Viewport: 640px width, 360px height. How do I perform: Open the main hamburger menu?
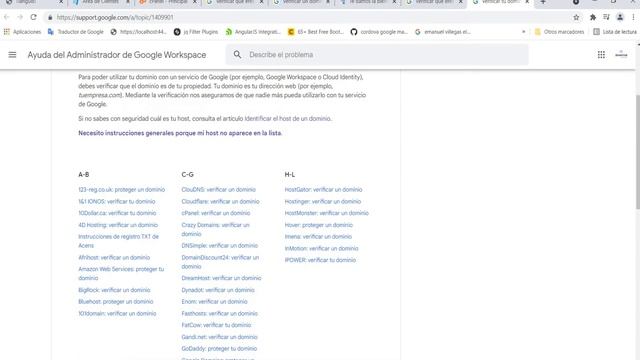pyautogui.click(x=12, y=54)
